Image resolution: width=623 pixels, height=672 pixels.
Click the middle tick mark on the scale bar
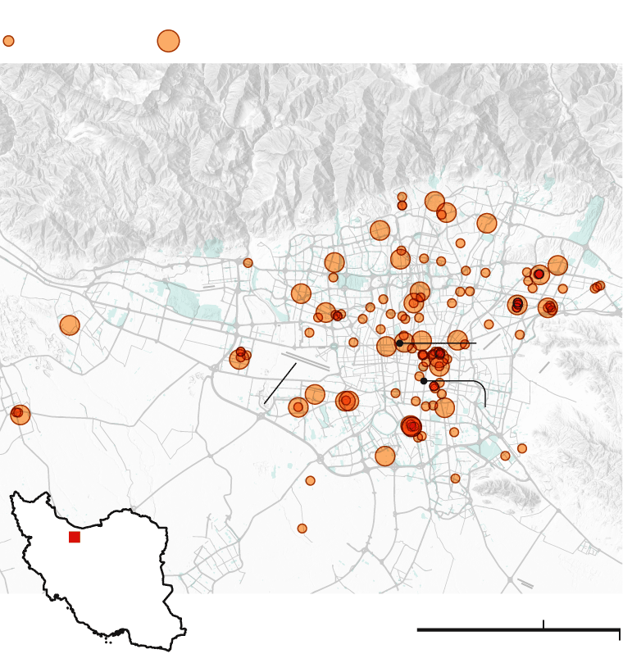543,624
